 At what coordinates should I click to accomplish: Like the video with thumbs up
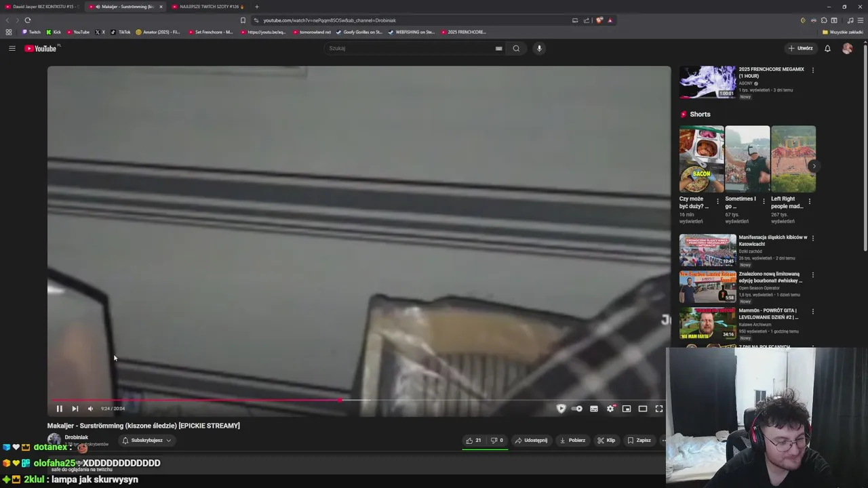(x=473, y=441)
